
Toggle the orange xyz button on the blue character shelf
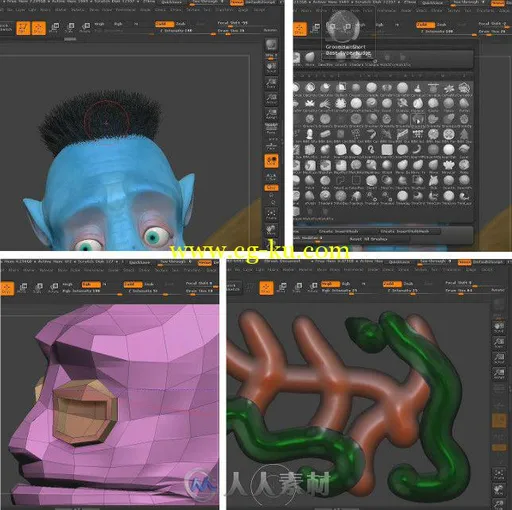coord(271,188)
